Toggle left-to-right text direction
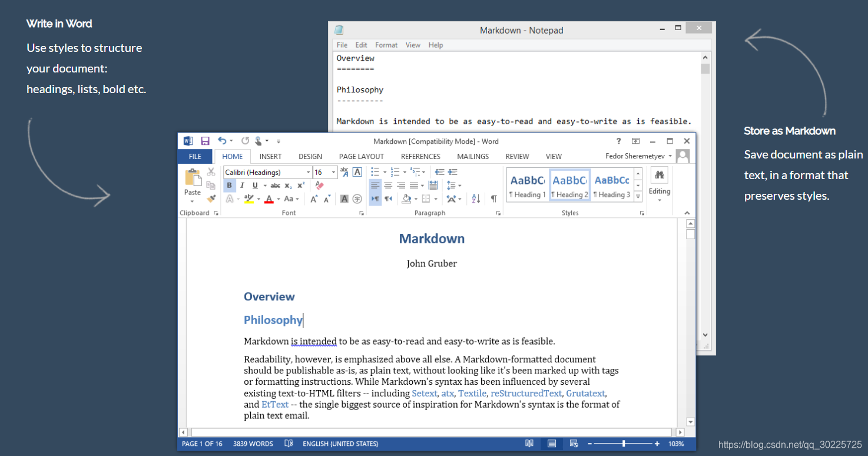Viewport: 868px width, 456px height. pos(375,199)
